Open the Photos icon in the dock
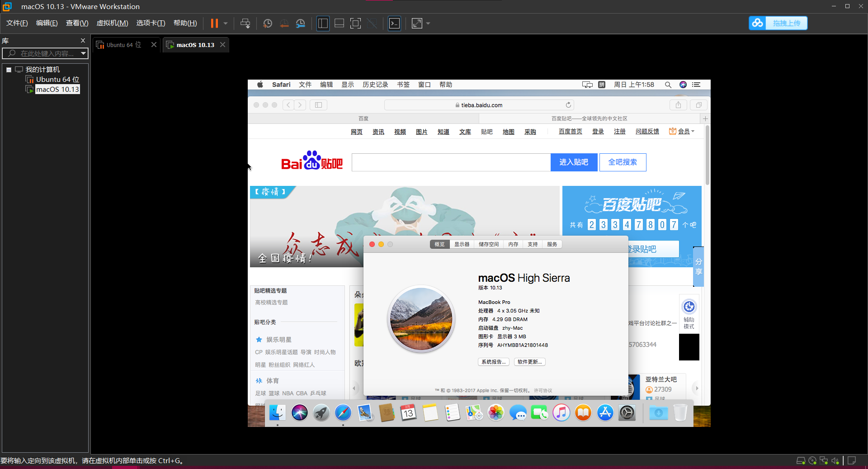This screenshot has width=868, height=469. [496, 412]
